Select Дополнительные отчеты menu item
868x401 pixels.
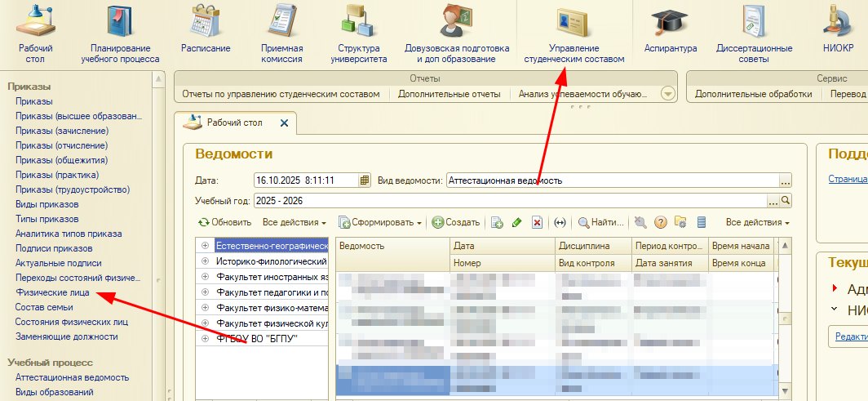tap(449, 94)
